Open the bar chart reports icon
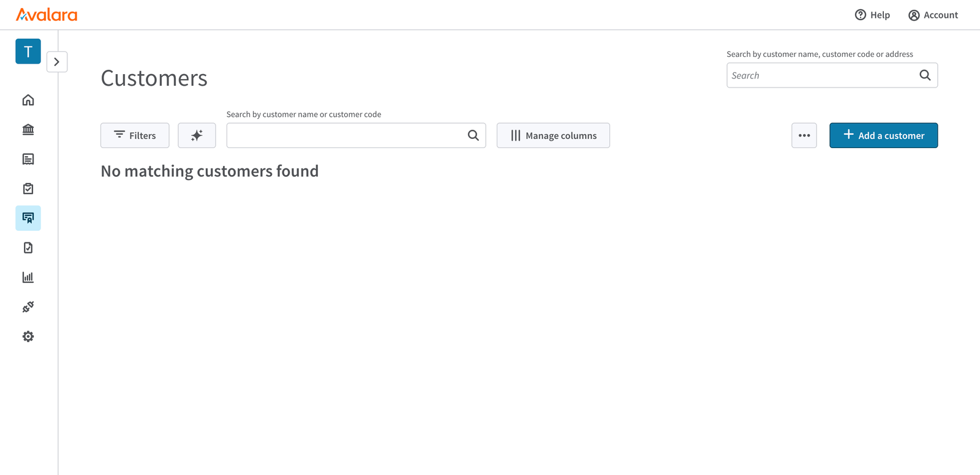Screen dimensions: 980x475 pyautogui.click(x=28, y=277)
